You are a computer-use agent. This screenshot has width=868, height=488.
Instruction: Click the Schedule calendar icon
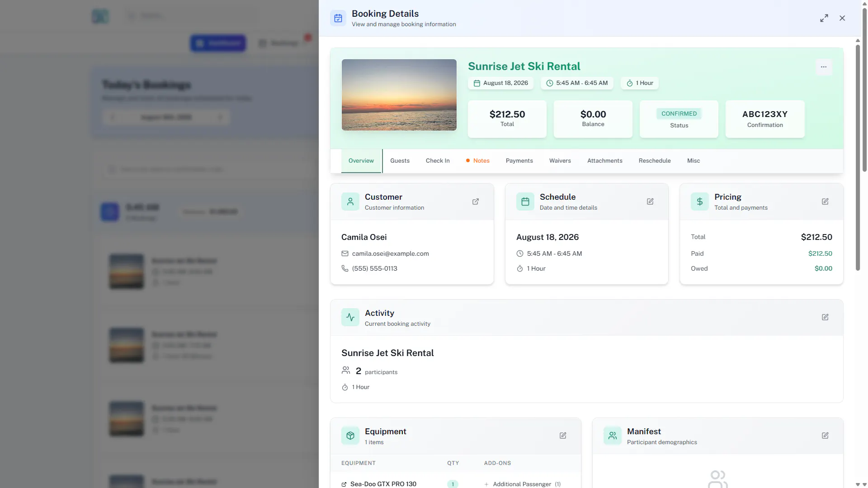point(525,202)
